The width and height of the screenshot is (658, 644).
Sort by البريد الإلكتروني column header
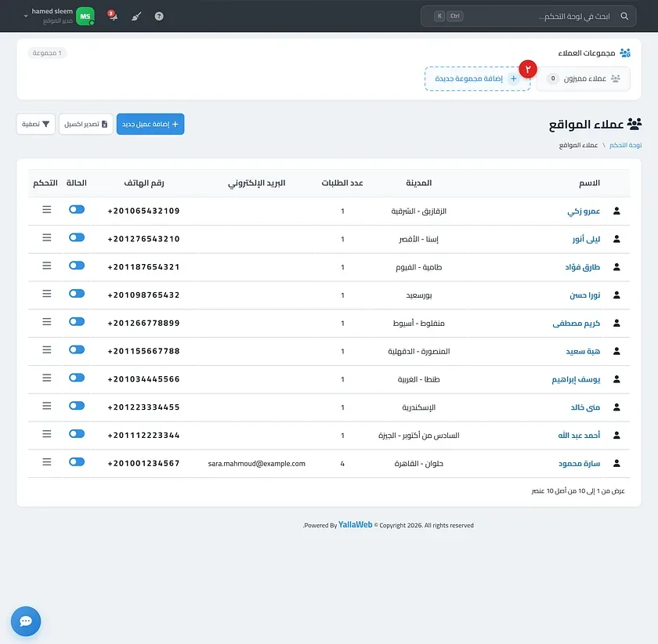256,183
